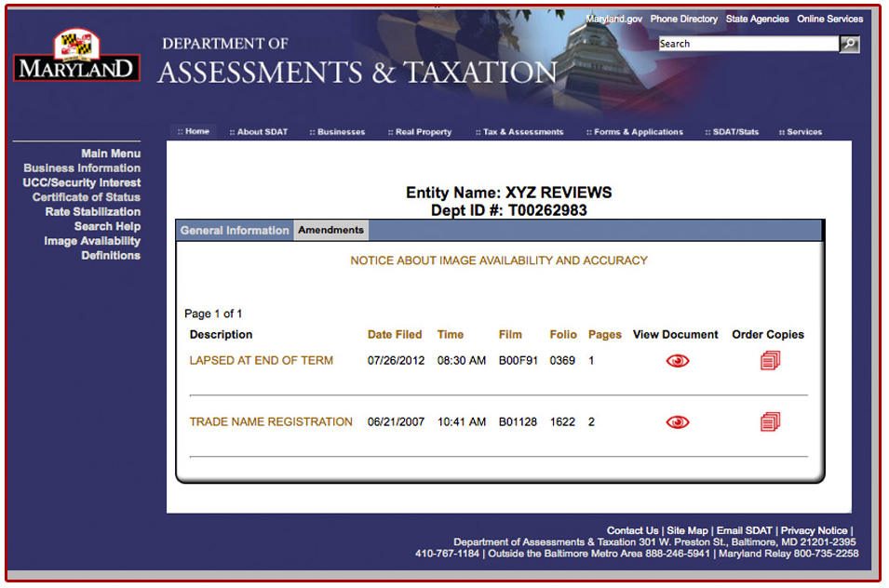Open Privacy Notice footer link
Viewport: 889px width, 588px height.
pyautogui.click(x=815, y=531)
